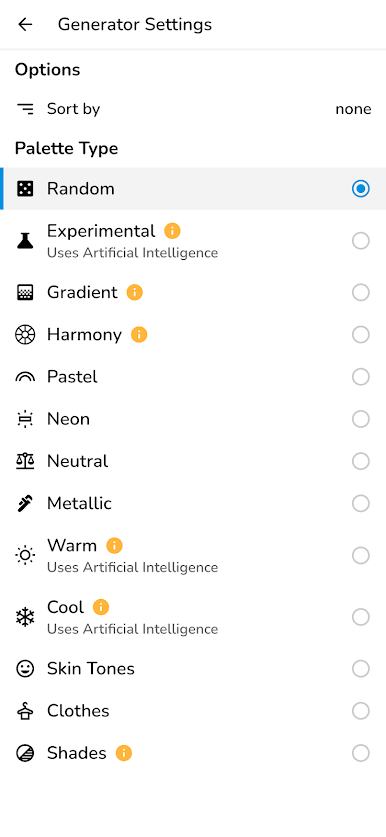The image size is (386, 837).
Task: Tap the info badge next to Experimental
Action: tap(172, 231)
